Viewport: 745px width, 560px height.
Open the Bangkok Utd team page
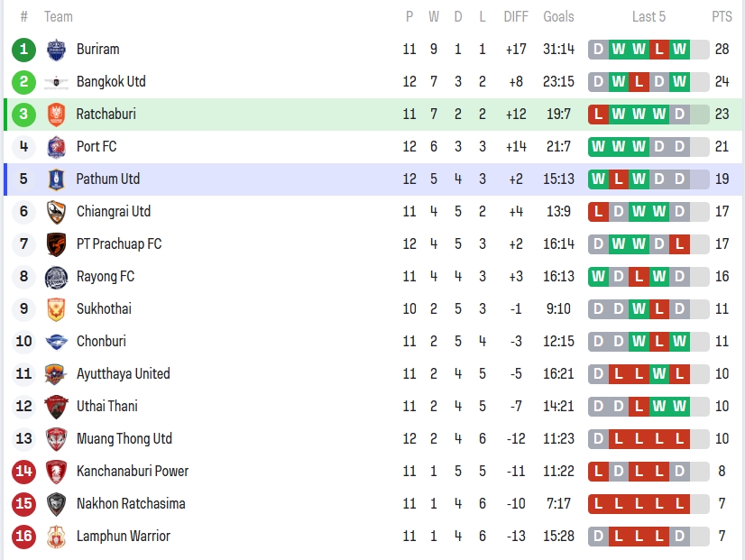tap(111, 82)
